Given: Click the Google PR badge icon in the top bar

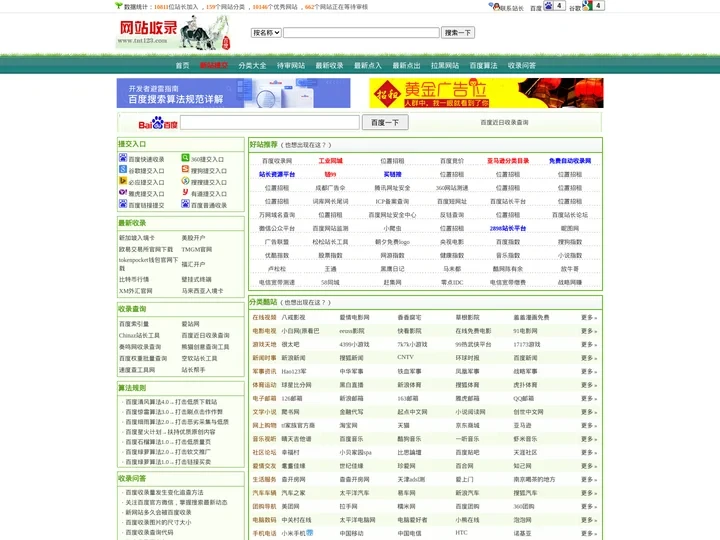Looking at the screenshot, I should click(593, 6).
